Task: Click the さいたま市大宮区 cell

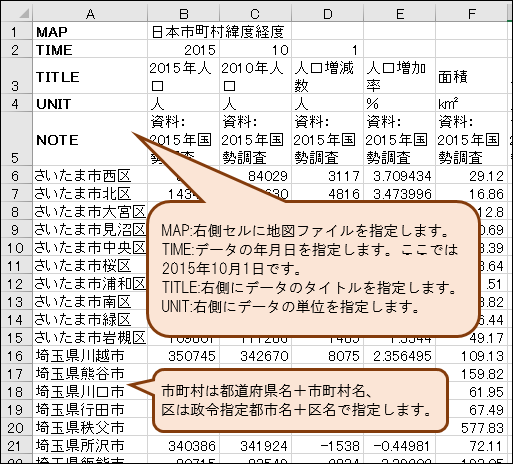Action: (90, 211)
